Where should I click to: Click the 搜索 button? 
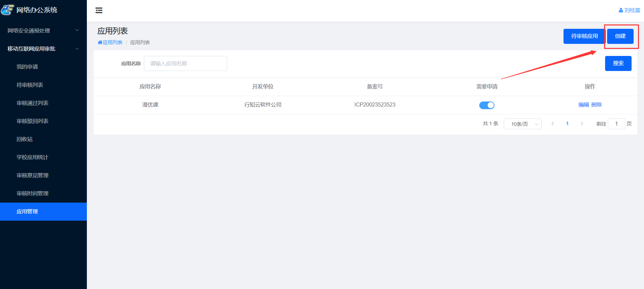click(618, 63)
